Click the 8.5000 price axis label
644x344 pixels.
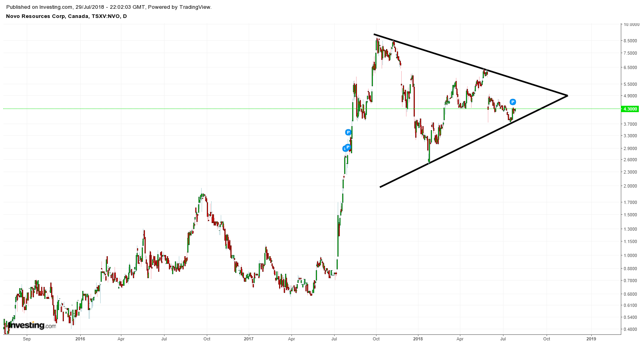(x=630, y=41)
